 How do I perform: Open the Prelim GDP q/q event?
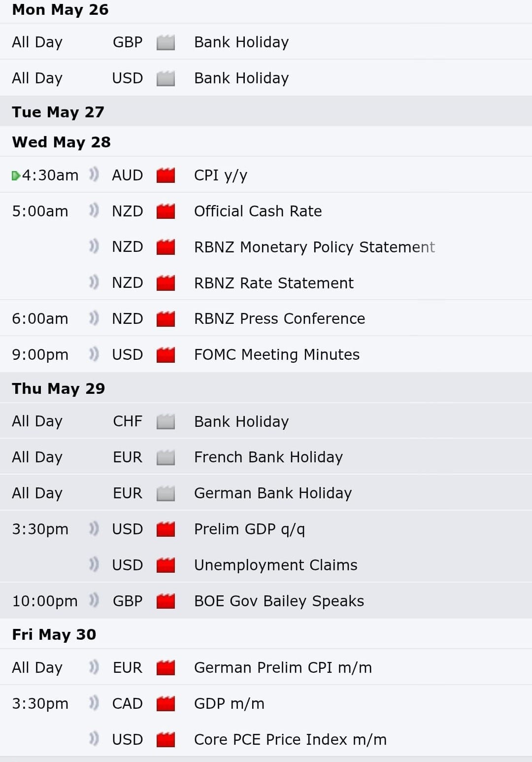pyautogui.click(x=249, y=529)
